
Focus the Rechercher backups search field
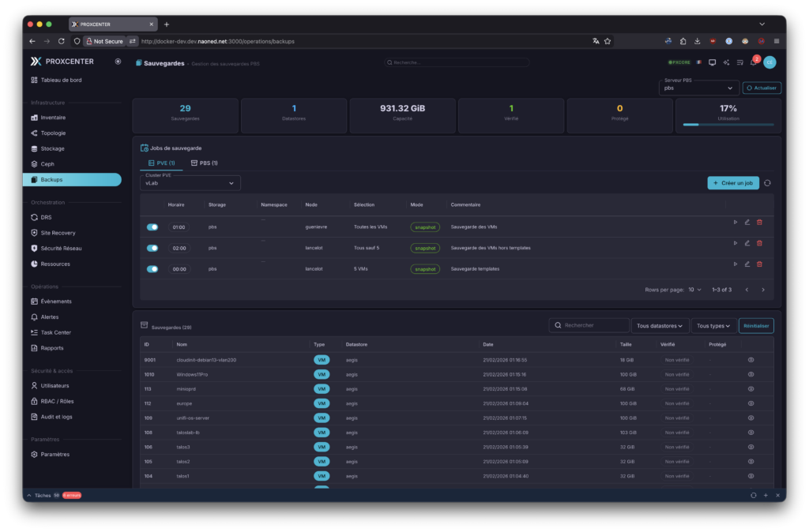[x=593, y=325]
